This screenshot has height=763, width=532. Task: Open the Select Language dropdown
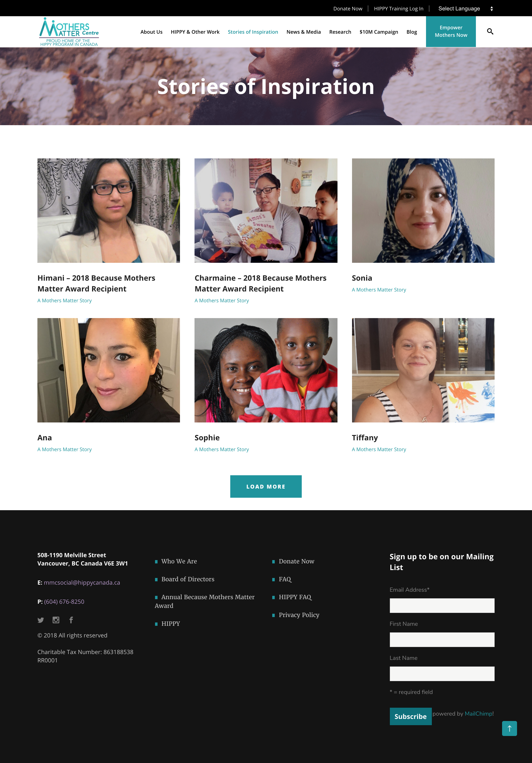(465, 9)
